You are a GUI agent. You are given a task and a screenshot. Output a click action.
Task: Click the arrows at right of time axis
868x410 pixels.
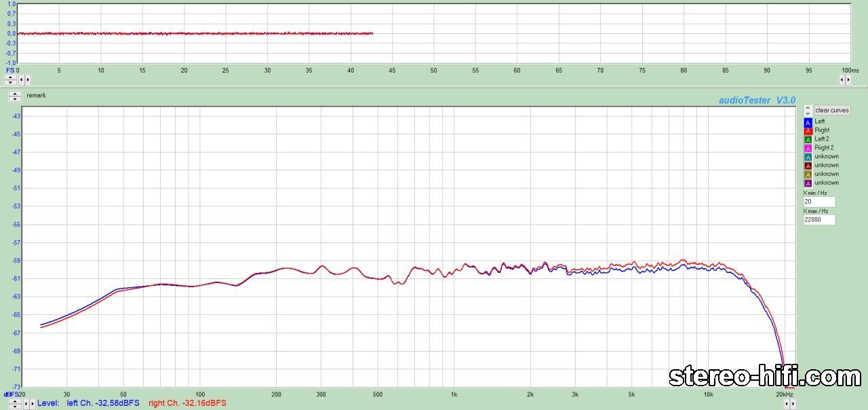tap(844, 79)
